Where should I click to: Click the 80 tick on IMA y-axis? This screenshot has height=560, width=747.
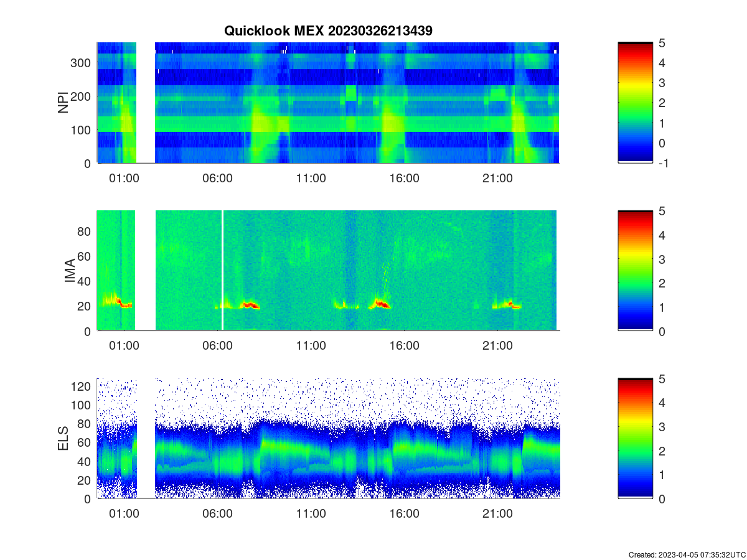[x=85, y=231]
